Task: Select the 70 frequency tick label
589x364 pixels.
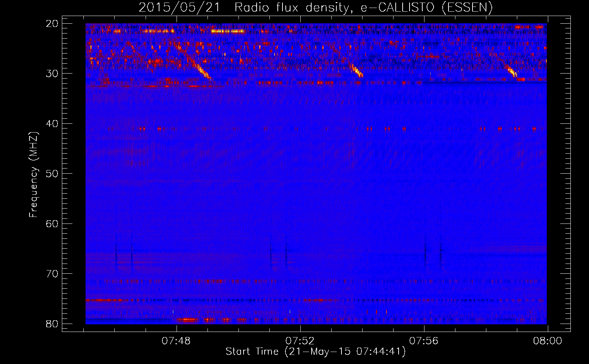Action: (52, 274)
